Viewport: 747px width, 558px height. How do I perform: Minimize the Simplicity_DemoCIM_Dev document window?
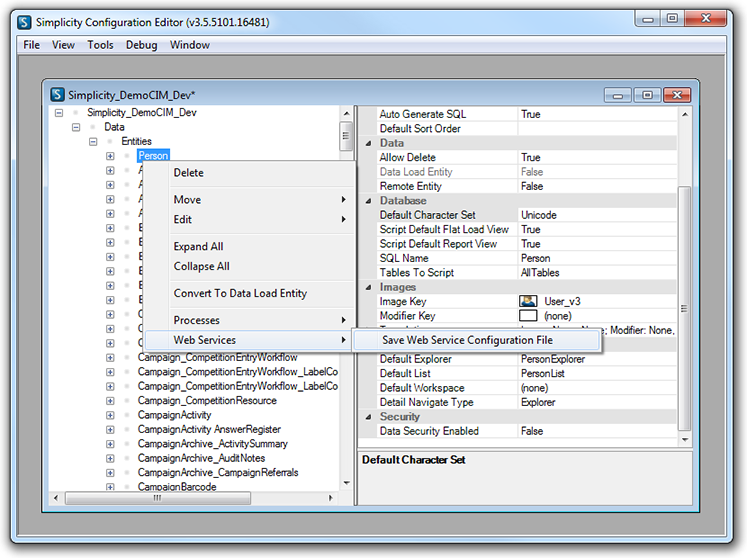618,95
